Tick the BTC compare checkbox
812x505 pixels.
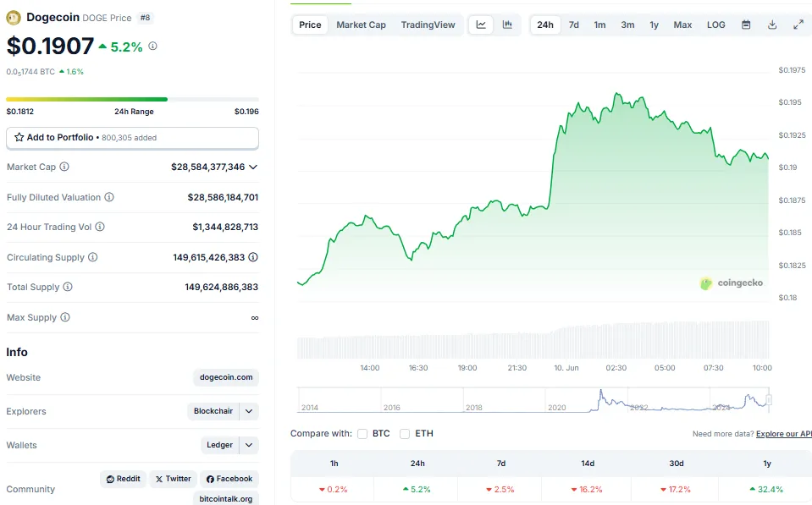[362, 434]
